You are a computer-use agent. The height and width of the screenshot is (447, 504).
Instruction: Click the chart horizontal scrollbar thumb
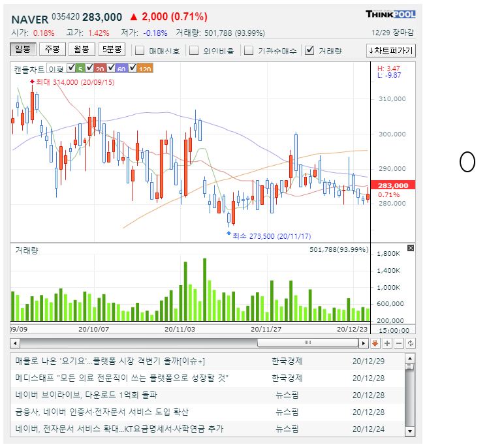tap(307, 343)
